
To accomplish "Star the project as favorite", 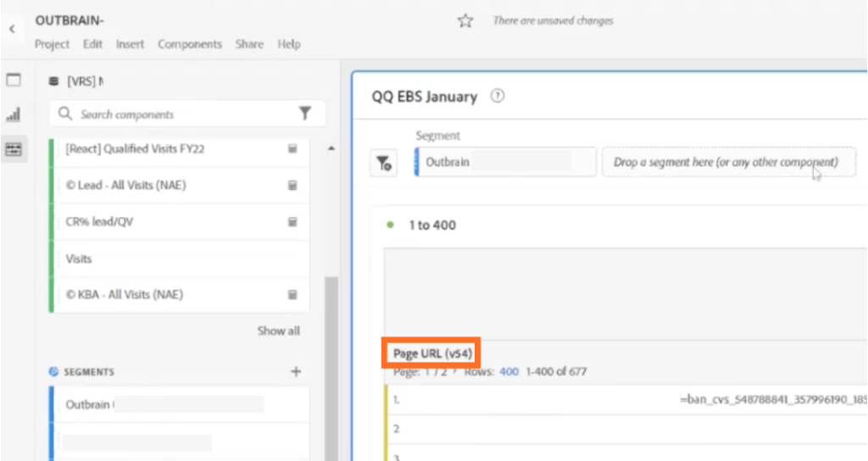I will pyautogui.click(x=465, y=21).
